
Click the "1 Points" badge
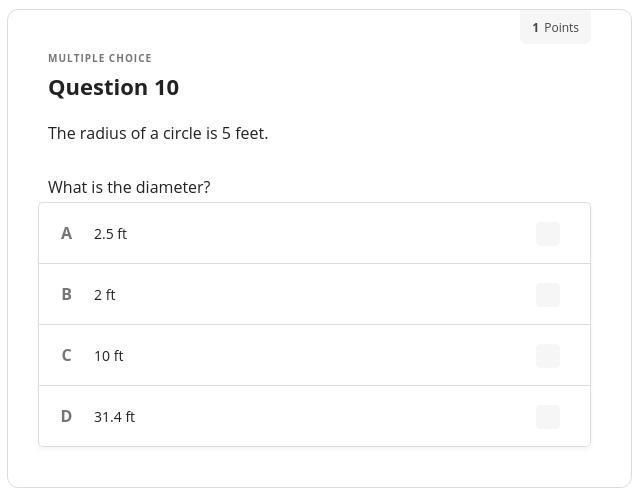point(555,28)
